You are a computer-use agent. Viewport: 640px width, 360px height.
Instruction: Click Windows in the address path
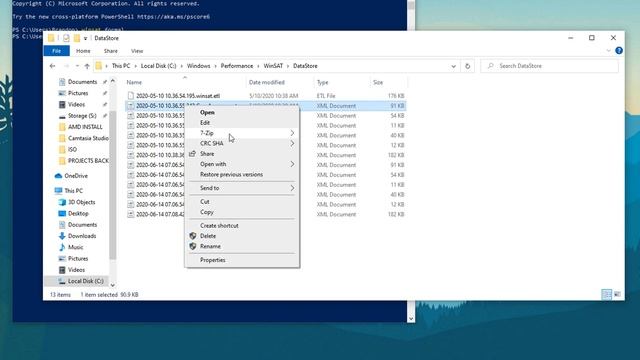(x=198, y=66)
